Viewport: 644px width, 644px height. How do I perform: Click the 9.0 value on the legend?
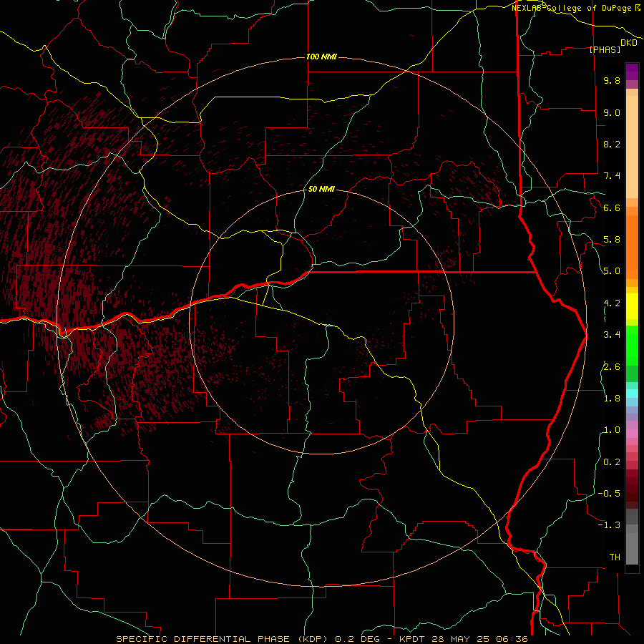(x=612, y=112)
